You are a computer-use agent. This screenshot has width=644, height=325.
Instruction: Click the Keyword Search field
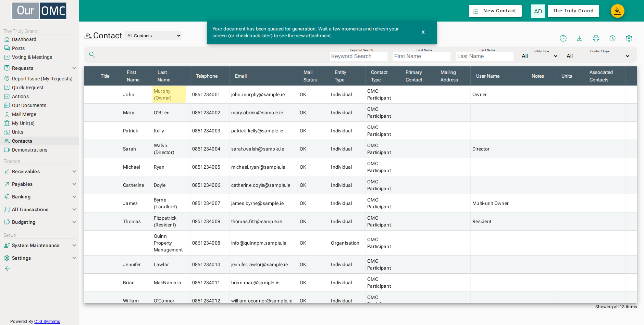[358, 56]
